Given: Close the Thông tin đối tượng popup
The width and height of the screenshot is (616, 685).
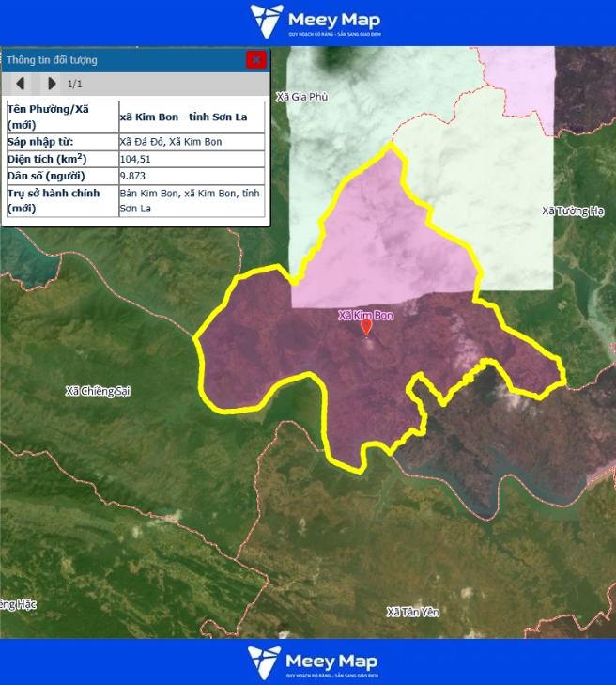Looking at the screenshot, I should [255, 60].
